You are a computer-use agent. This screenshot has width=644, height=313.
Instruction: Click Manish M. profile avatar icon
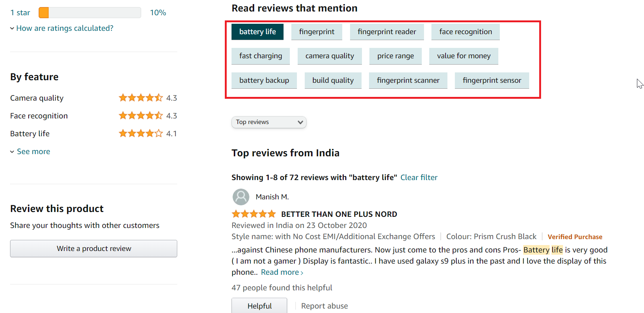click(x=241, y=197)
